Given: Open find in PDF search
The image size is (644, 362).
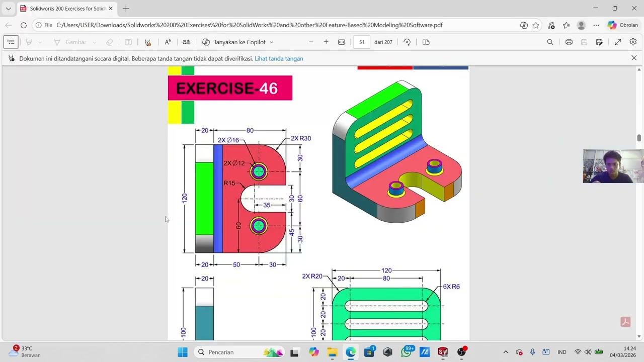Looking at the screenshot, I should (x=550, y=42).
